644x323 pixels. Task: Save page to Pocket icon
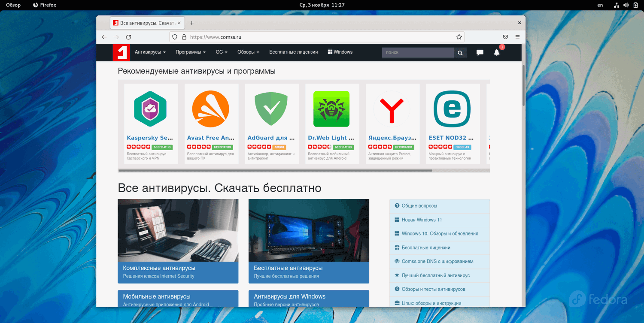point(506,37)
